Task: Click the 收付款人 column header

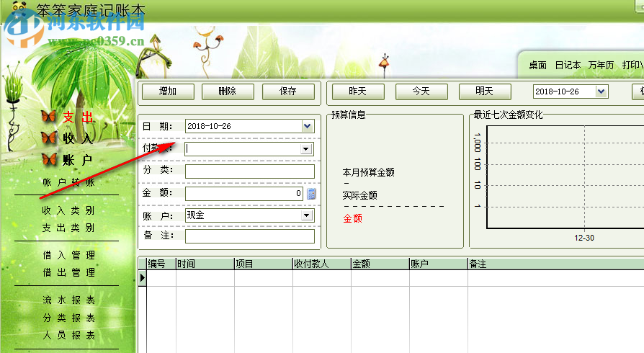Action: click(x=321, y=264)
